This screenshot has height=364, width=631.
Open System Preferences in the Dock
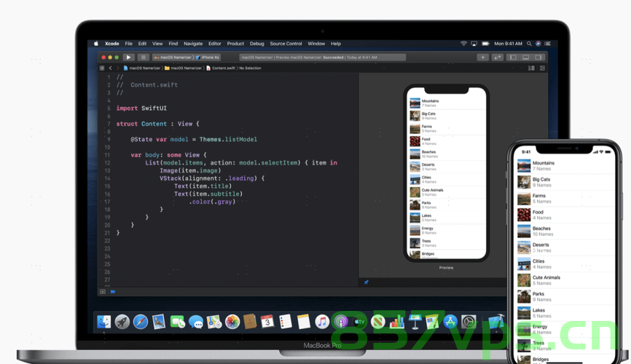coord(469,321)
